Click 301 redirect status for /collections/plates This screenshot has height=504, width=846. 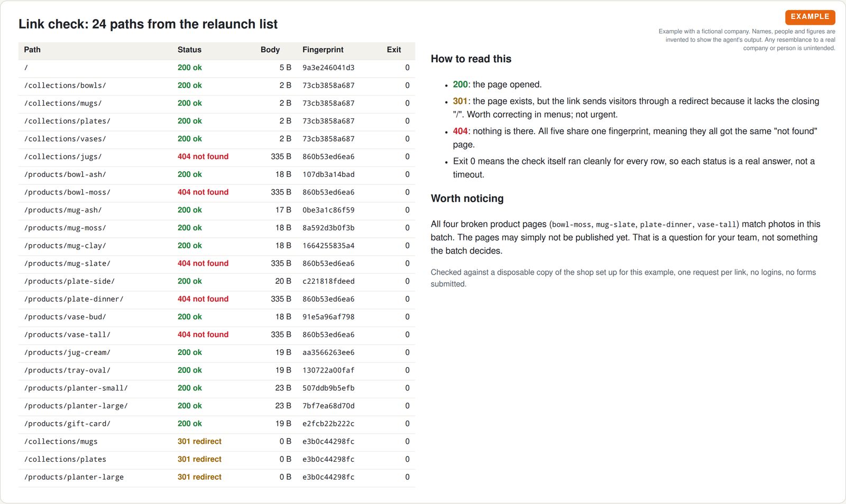pos(199,460)
